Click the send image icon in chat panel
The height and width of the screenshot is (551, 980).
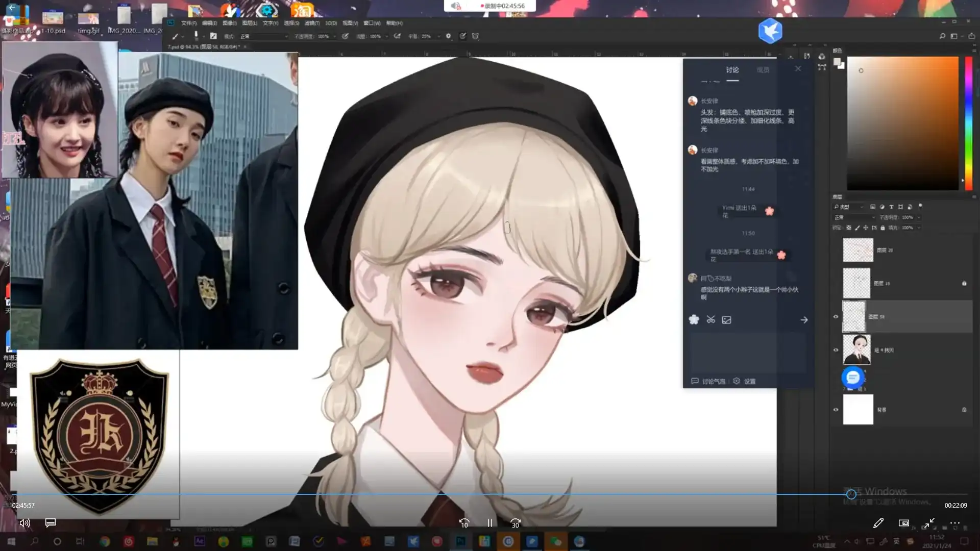pyautogui.click(x=727, y=320)
